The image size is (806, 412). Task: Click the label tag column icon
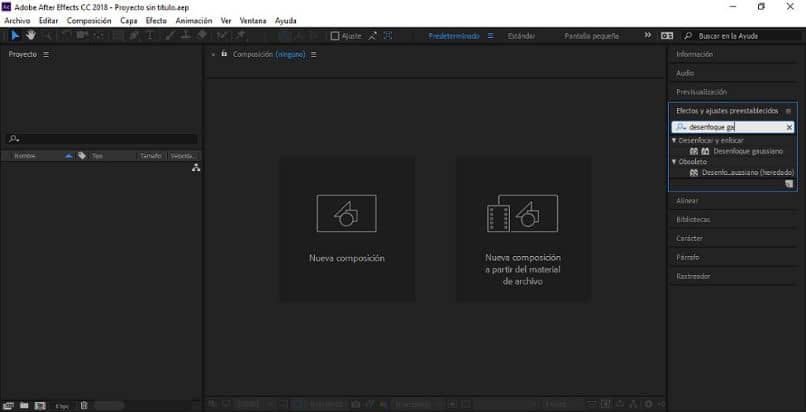[x=82, y=156]
